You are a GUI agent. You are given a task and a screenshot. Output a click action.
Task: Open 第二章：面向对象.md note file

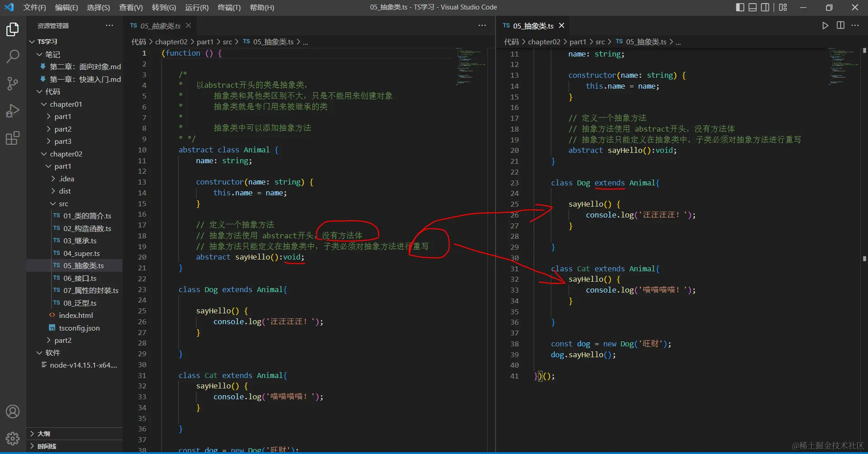[74, 67]
